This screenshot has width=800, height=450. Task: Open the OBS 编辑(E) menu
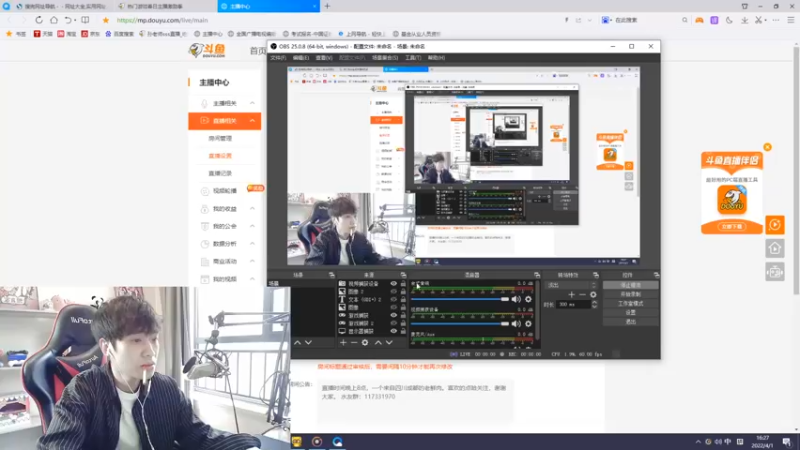pyautogui.click(x=301, y=58)
